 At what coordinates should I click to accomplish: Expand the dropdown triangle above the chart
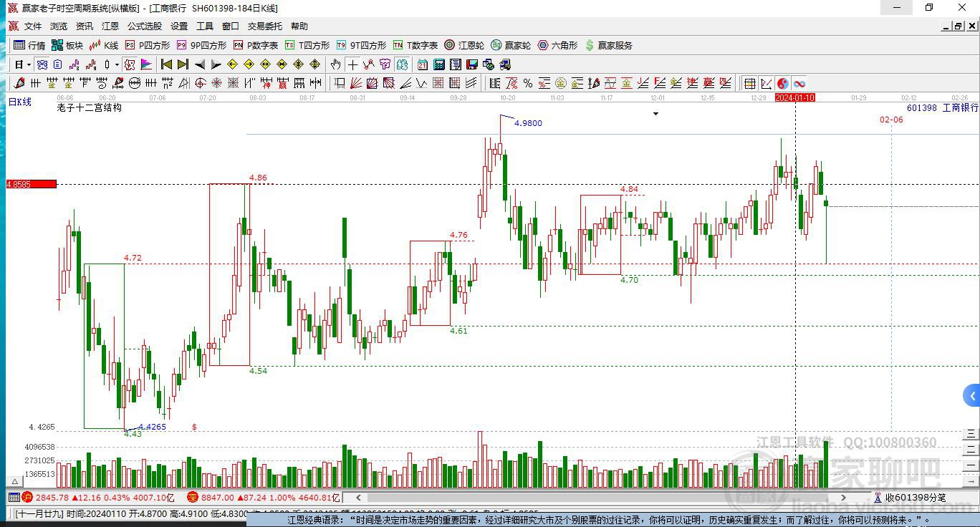click(655, 114)
